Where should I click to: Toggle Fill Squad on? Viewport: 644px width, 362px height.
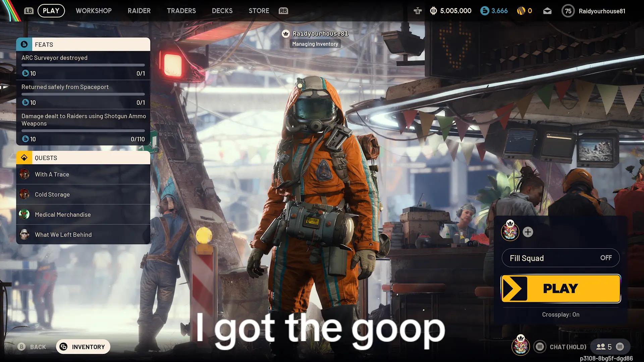[560, 258]
